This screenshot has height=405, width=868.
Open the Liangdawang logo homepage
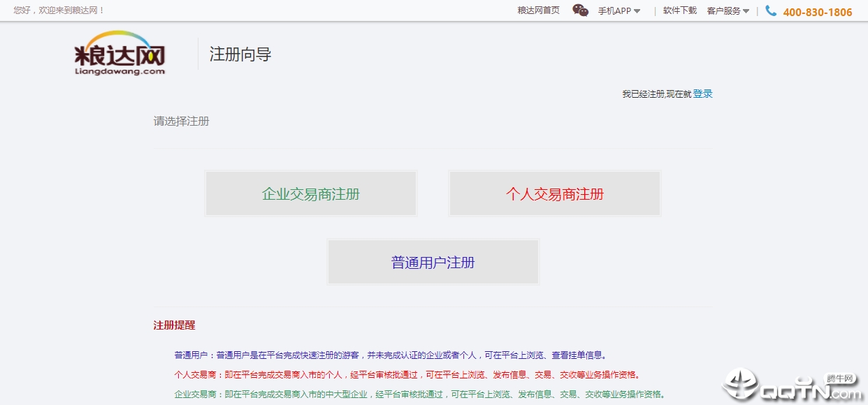coord(120,54)
